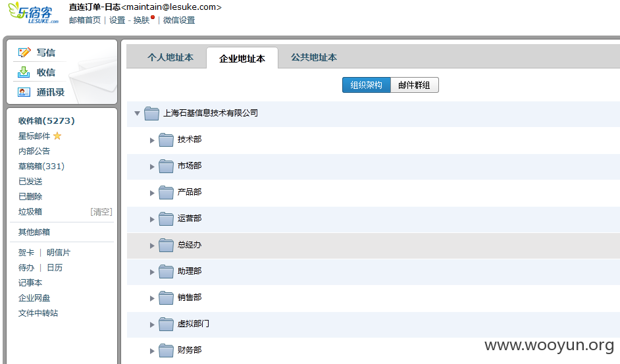620x364 pixels.
Task: Open 文件中转站 in sidebar
Action: [x=38, y=313]
